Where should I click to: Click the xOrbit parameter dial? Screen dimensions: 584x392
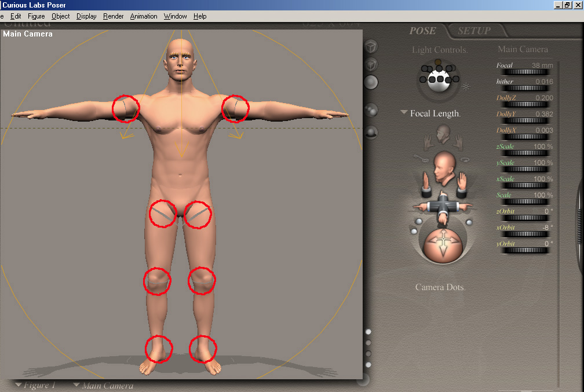[524, 234]
